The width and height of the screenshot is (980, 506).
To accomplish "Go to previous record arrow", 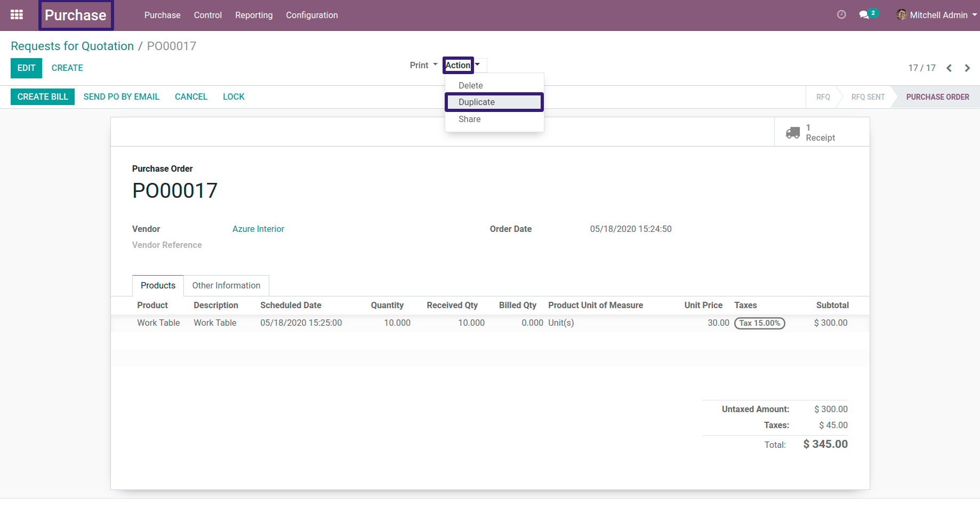I will point(949,68).
